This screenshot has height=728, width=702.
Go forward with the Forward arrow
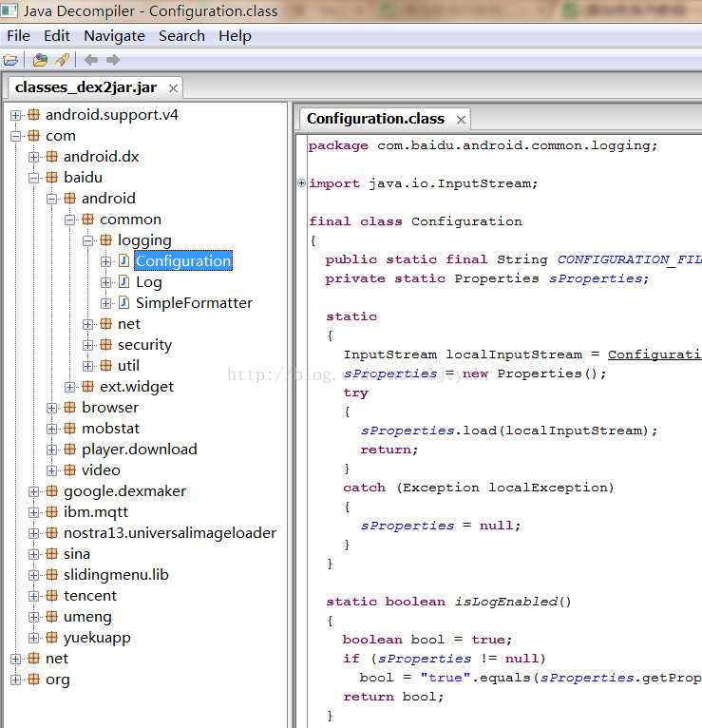113,60
